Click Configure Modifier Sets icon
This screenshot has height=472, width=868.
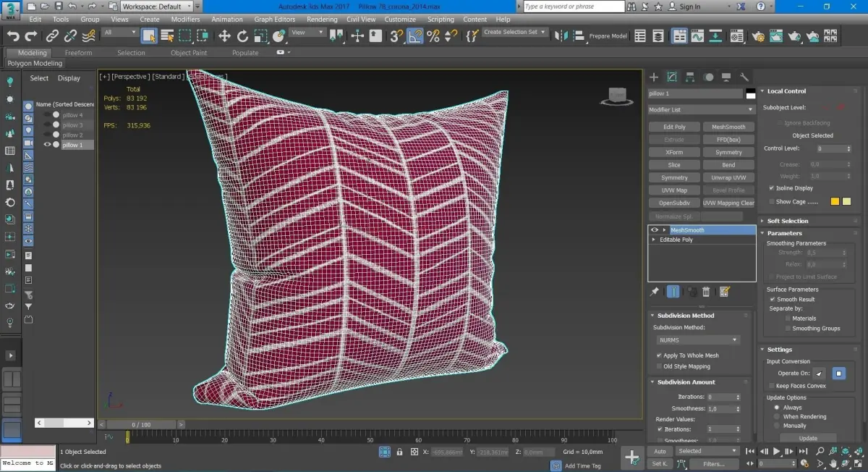[725, 292]
